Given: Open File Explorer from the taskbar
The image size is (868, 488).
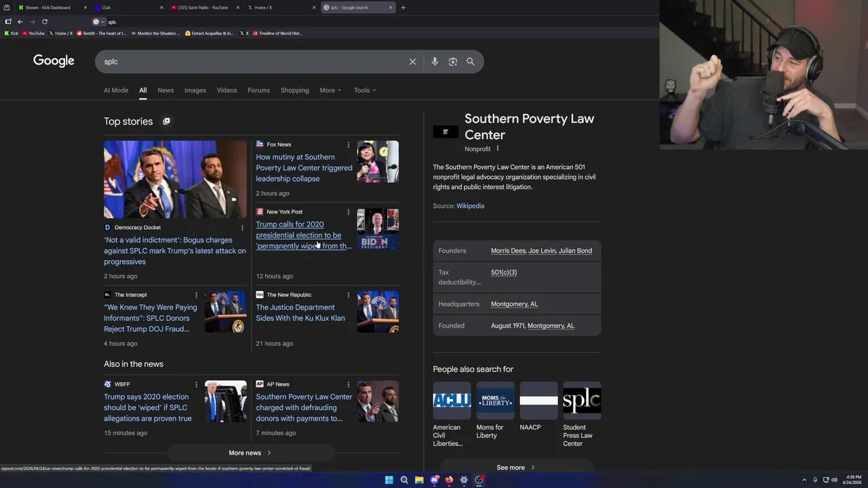Looking at the screenshot, I should tap(419, 480).
